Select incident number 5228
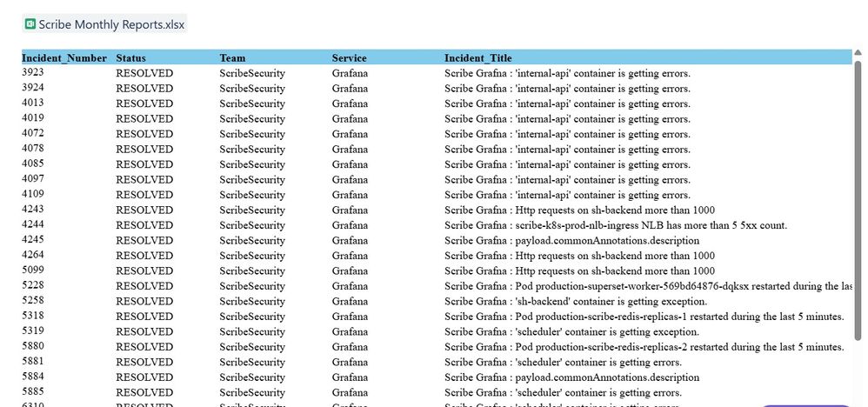This screenshot has width=868, height=407. [x=33, y=285]
